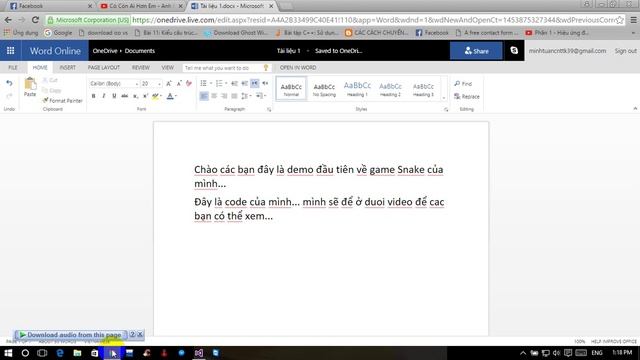Apply the No Spacing style

(324, 89)
